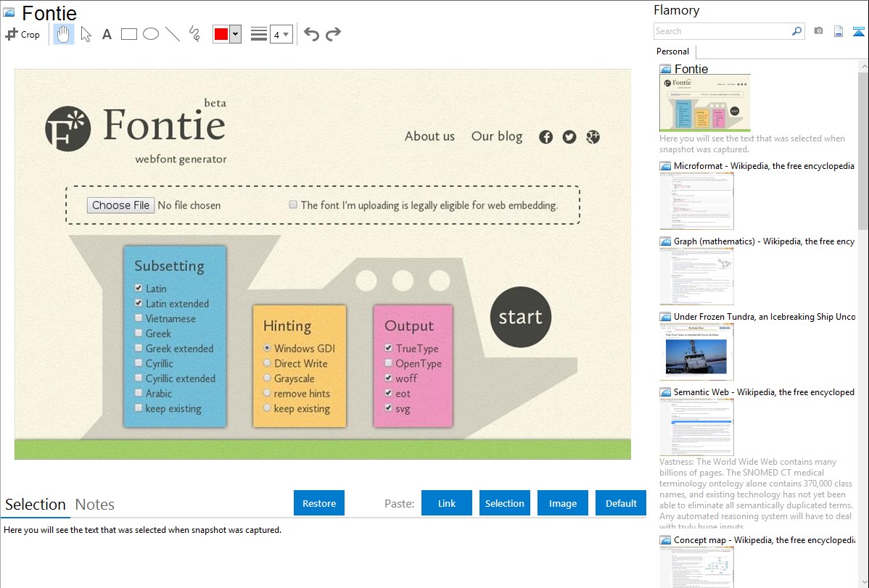Open the color picker dropdown arrow
The height and width of the screenshot is (588, 869).
click(236, 34)
